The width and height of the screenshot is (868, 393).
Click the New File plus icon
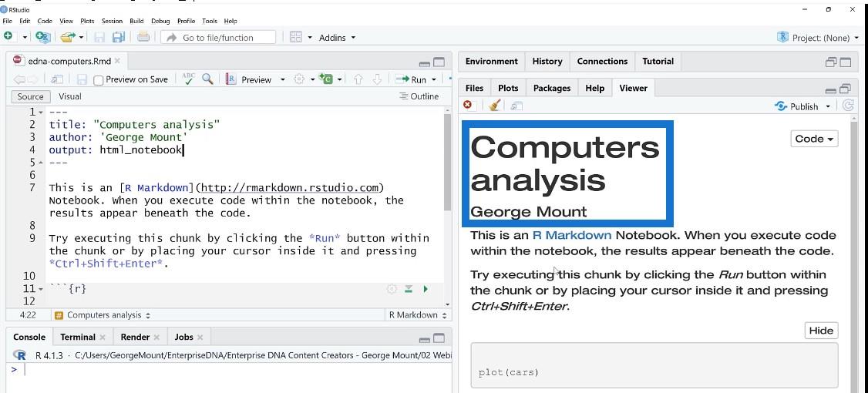tap(8, 36)
